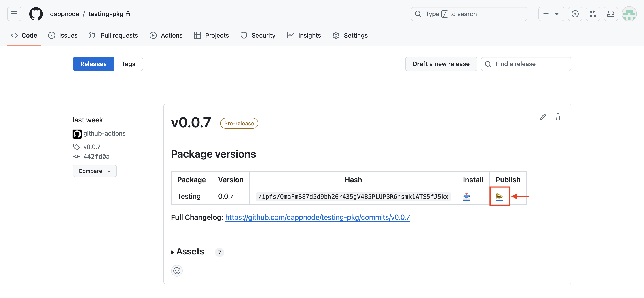Open pull requests icon in header
The width and height of the screenshot is (644, 298).
593,14
